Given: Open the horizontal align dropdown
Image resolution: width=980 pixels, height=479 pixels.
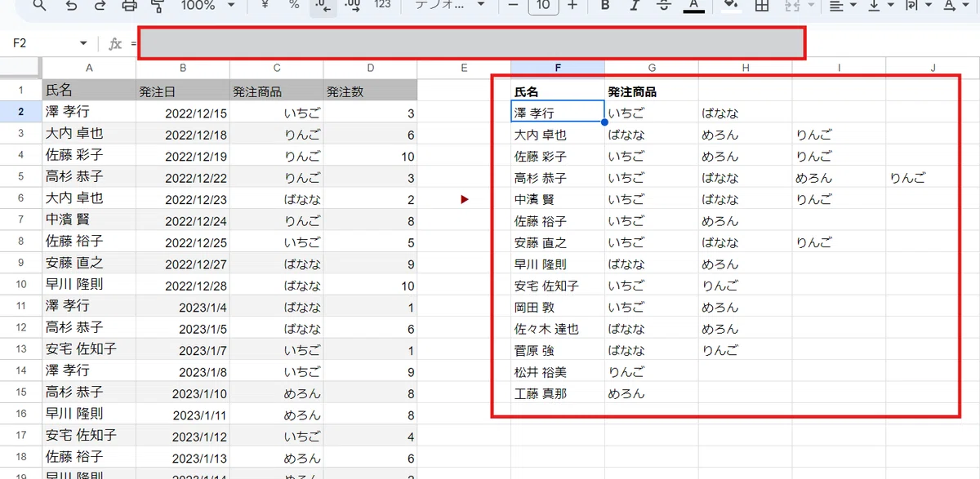Looking at the screenshot, I should point(842,5).
